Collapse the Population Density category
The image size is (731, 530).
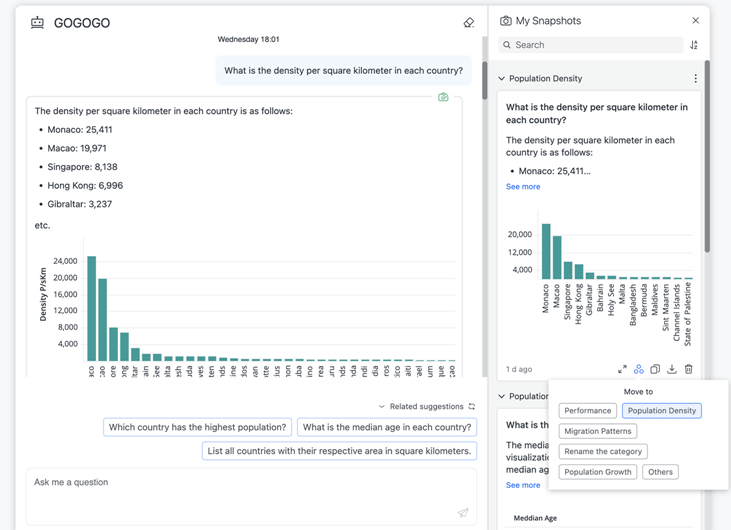pyautogui.click(x=502, y=78)
